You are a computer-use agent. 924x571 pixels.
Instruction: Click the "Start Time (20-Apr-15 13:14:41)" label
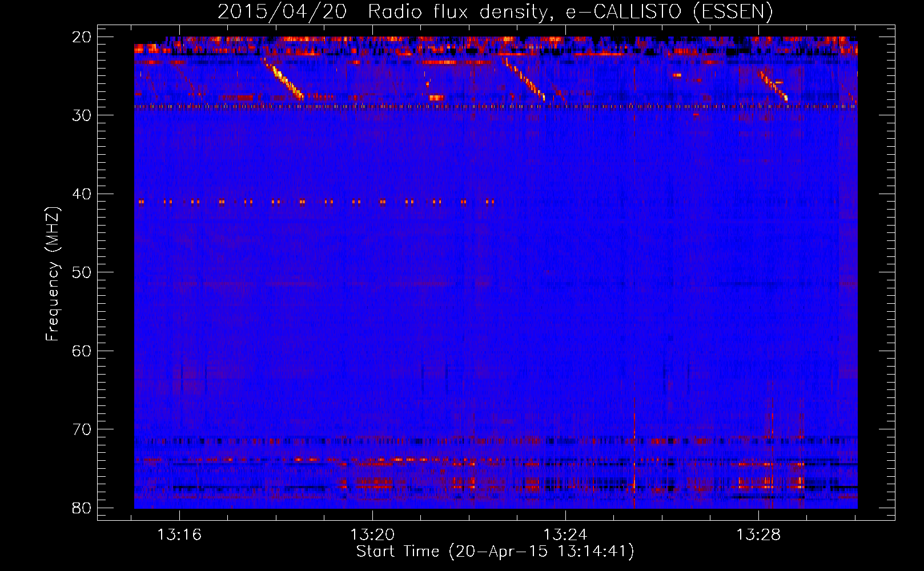point(495,552)
